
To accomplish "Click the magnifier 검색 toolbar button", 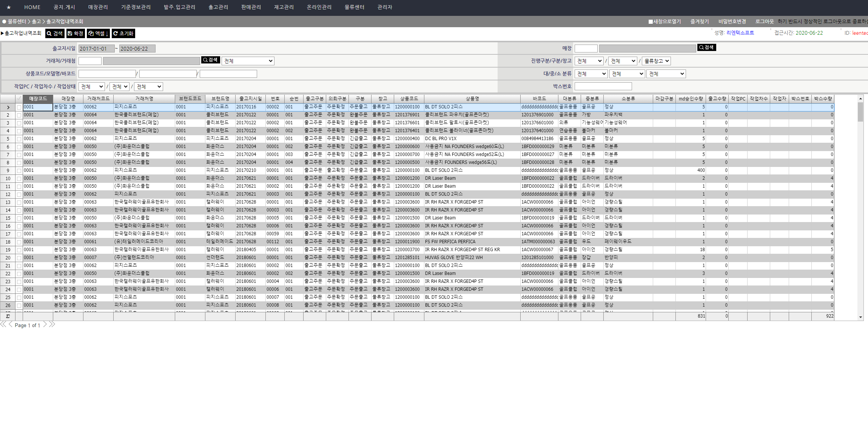I will point(55,34).
